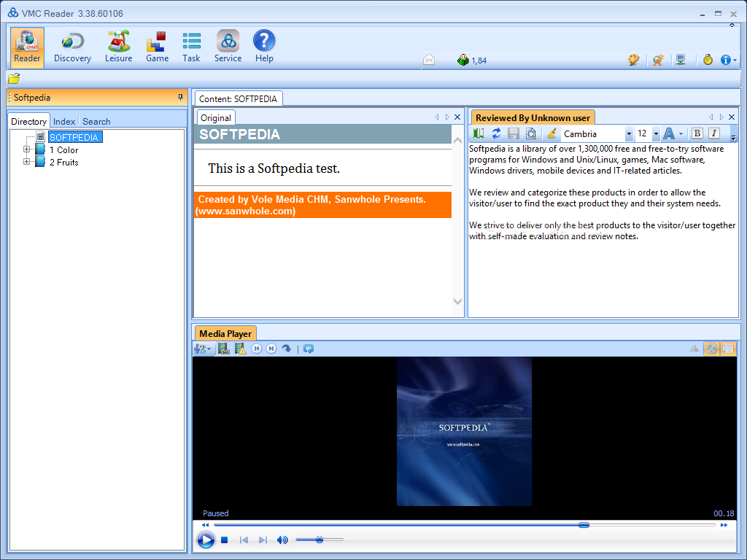
Task: Open review toolbar overflow options
Action: click(734, 137)
